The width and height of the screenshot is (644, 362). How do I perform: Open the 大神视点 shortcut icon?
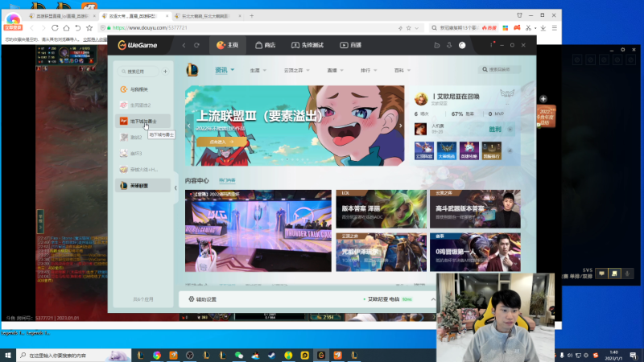(x=447, y=150)
